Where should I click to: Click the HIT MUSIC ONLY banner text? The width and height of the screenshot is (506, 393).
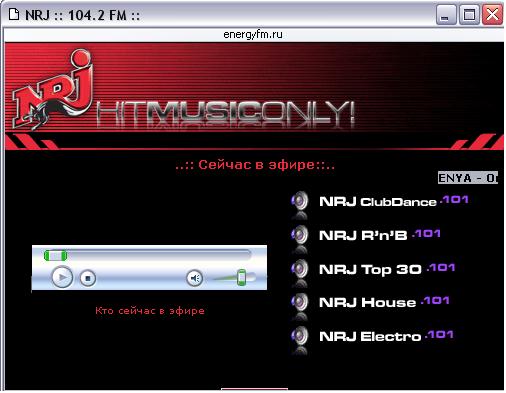pos(225,113)
